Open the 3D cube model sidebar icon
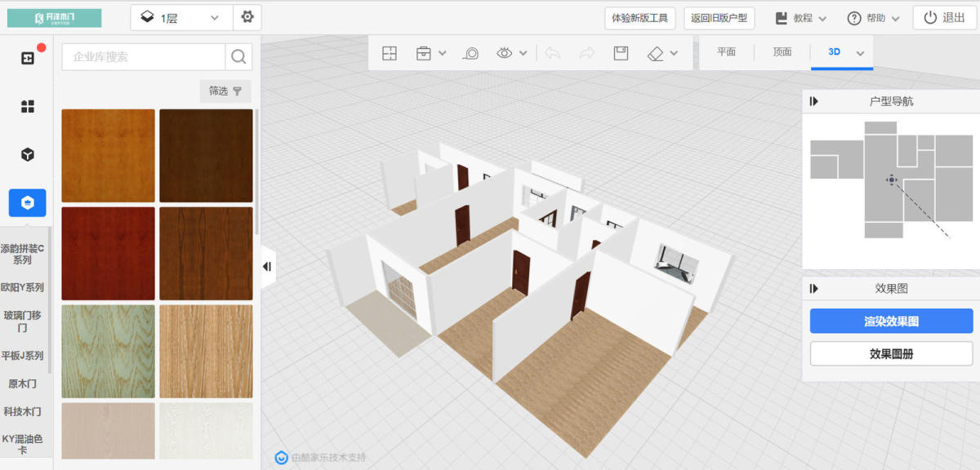980x470 pixels. 28,154
